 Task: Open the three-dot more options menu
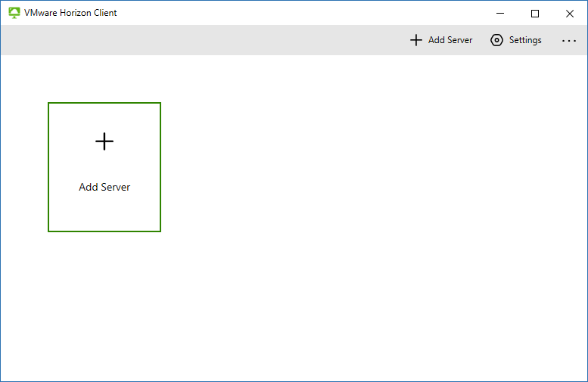(569, 41)
